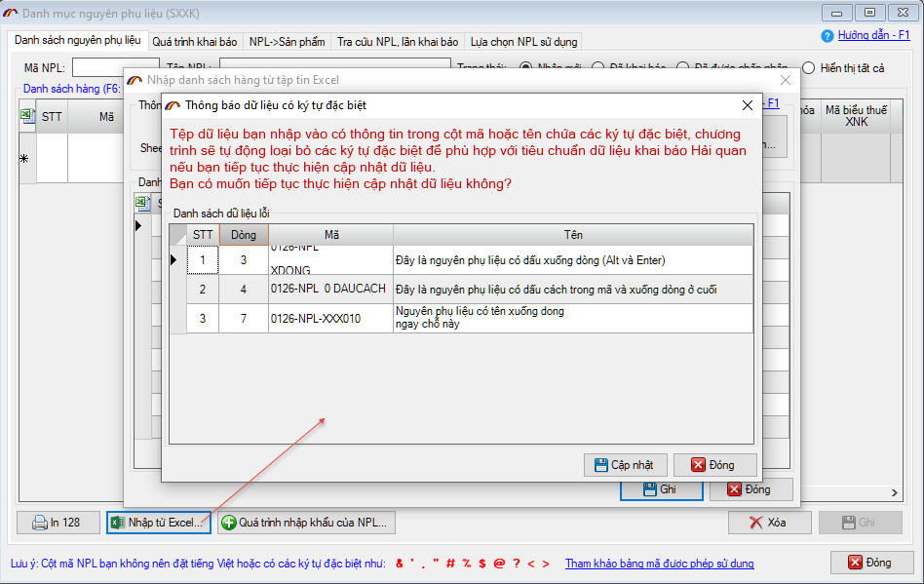Open Quá trình nhập khẩu của NPL
The height and width of the screenshot is (584, 924).
click(305, 523)
